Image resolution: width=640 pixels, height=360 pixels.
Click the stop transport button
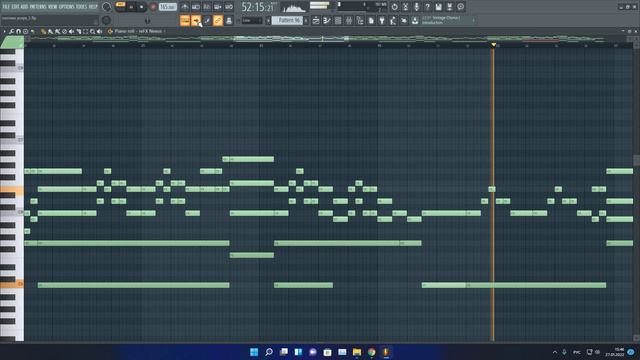(x=141, y=7)
